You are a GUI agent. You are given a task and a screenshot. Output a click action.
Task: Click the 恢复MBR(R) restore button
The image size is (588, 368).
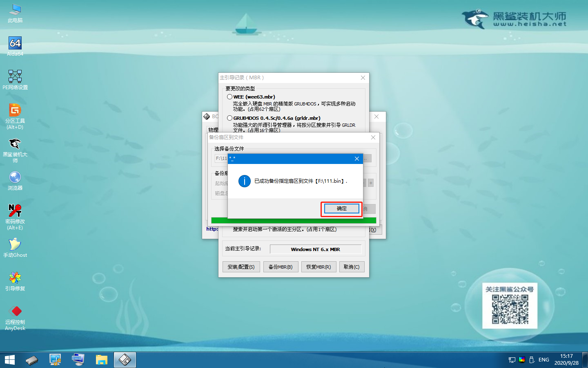[x=318, y=267]
